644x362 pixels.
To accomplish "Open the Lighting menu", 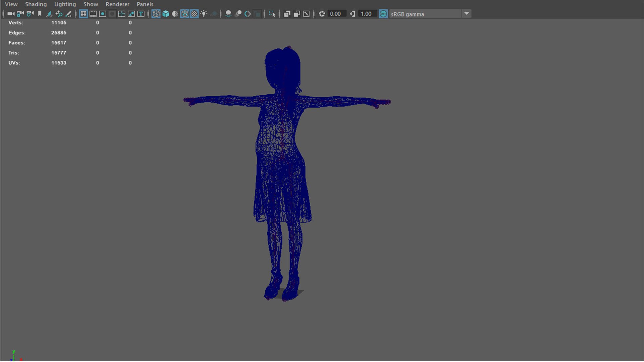I will 65,4.
